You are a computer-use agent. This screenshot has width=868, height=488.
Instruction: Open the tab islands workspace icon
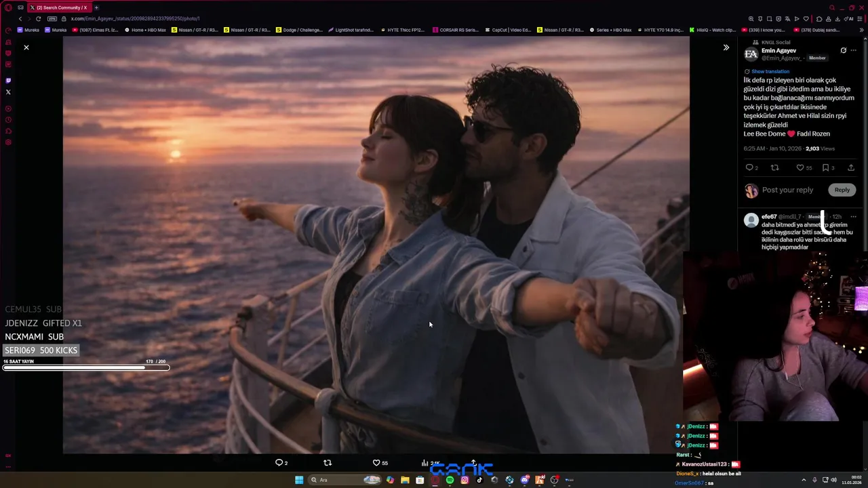(x=20, y=7)
